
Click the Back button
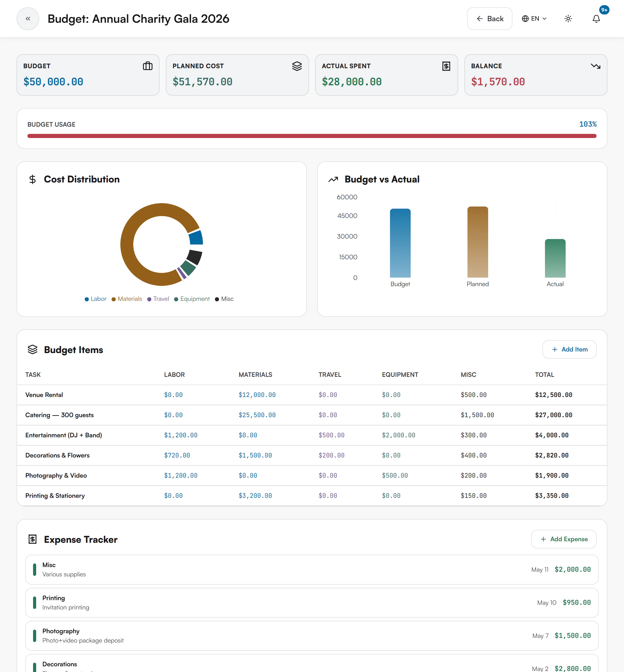489,19
